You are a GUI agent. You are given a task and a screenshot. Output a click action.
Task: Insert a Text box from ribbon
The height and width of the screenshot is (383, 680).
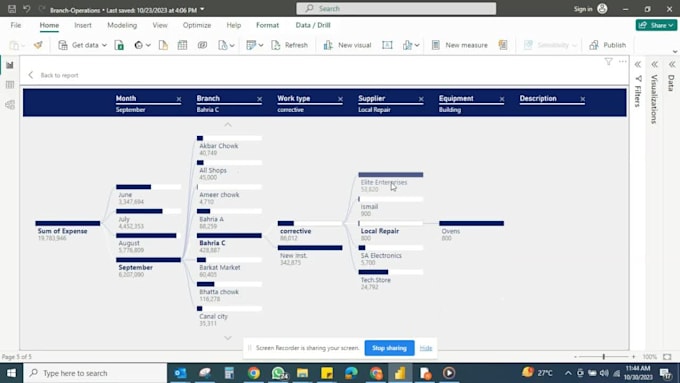point(387,45)
